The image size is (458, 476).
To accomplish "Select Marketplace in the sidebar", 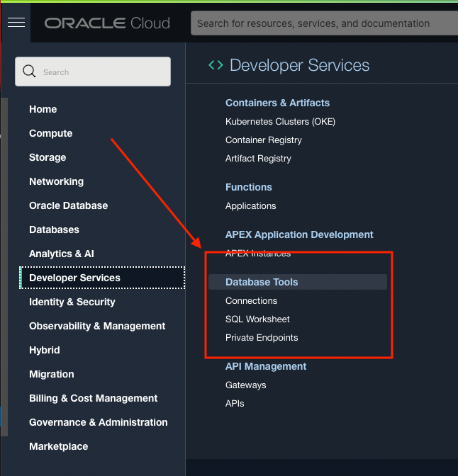I will pos(58,446).
